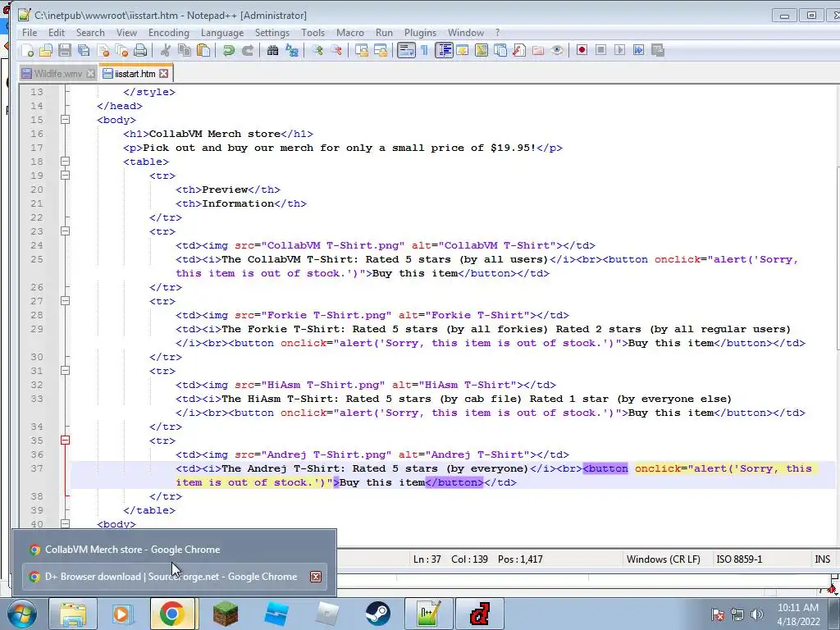The width and height of the screenshot is (840, 630).
Task: Click the Playback macro icon
Action: pyautogui.click(x=620, y=50)
